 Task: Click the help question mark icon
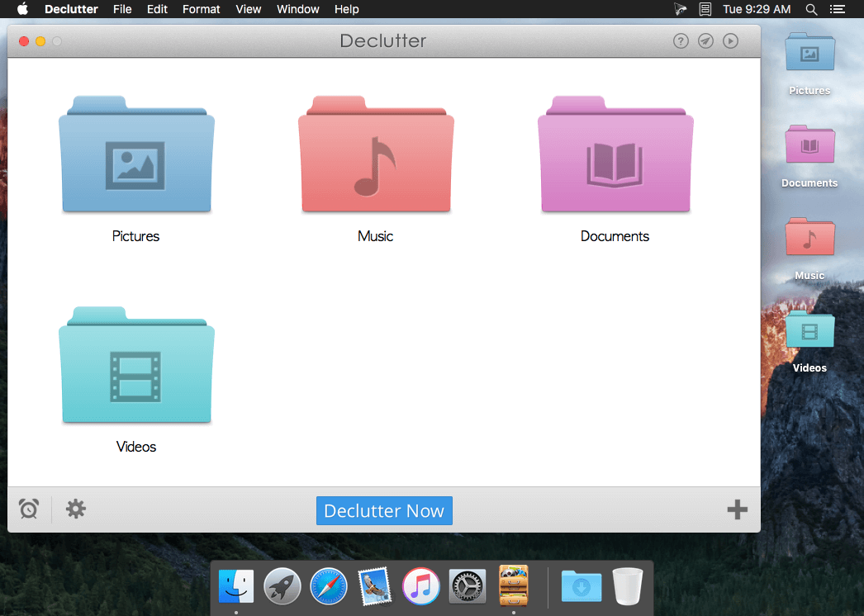pos(681,40)
